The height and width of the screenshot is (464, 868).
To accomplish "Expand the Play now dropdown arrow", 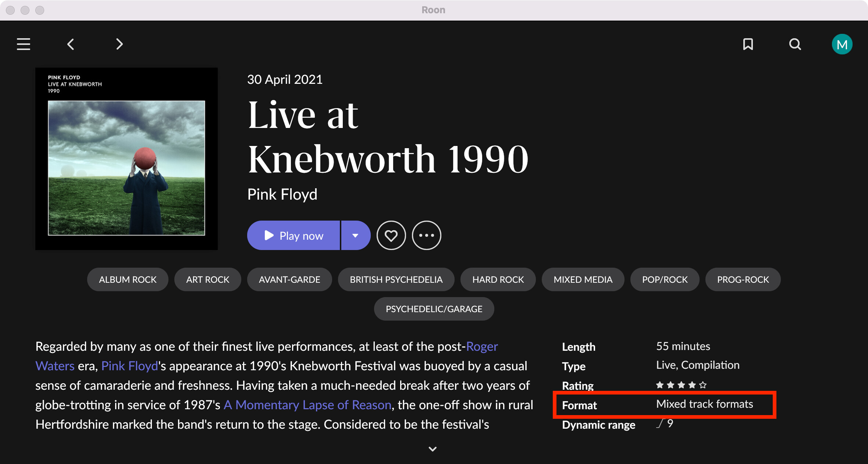I will click(x=356, y=235).
